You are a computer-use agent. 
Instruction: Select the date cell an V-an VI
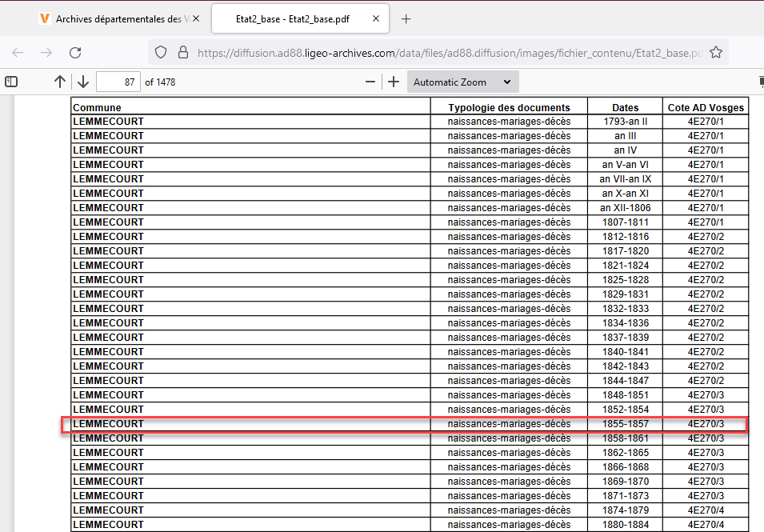625,165
